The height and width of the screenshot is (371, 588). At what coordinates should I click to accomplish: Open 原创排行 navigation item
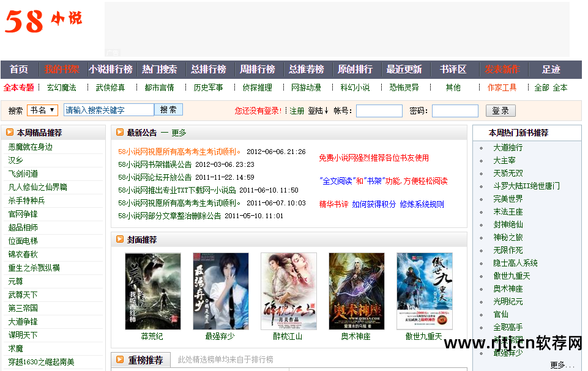(x=355, y=69)
